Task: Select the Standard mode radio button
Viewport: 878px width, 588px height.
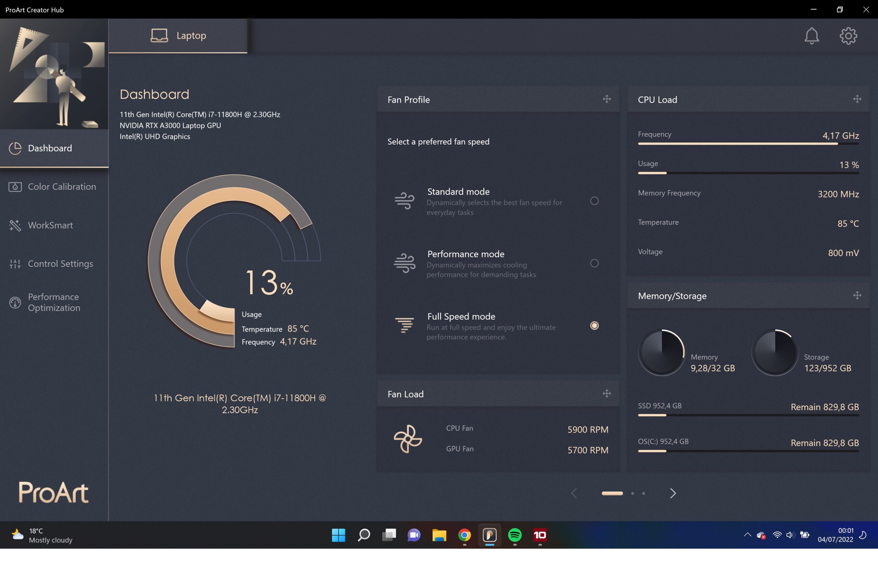Action: (594, 201)
